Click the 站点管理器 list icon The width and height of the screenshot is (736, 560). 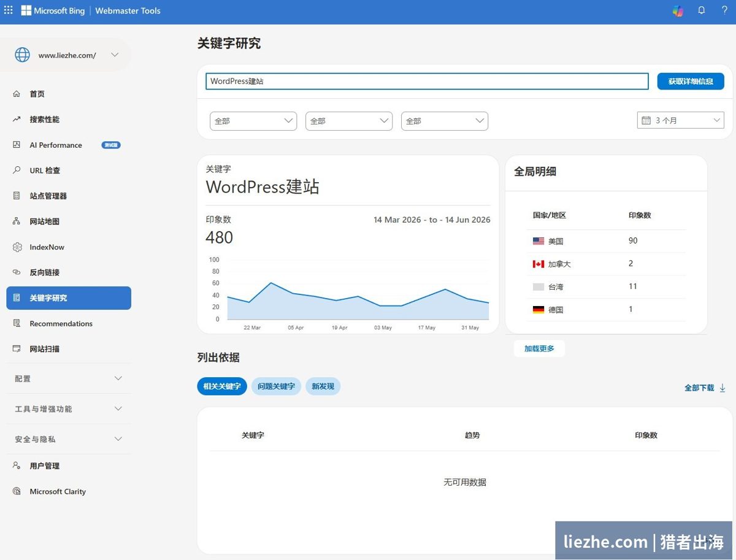tap(17, 196)
